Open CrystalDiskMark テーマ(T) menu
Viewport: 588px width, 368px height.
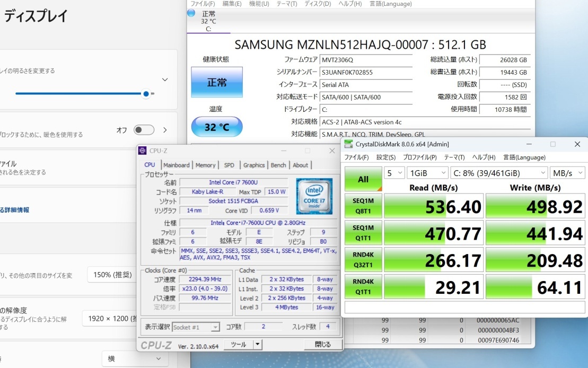pyautogui.click(x=454, y=157)
